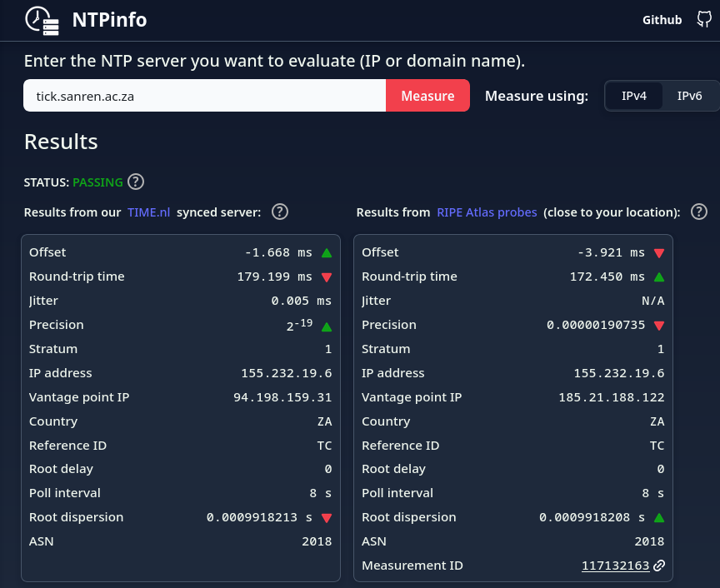Image resolution: width=720 pixels, height=588 pixels.
Task: Click the Results heading
Action: (x=61, y=142)
